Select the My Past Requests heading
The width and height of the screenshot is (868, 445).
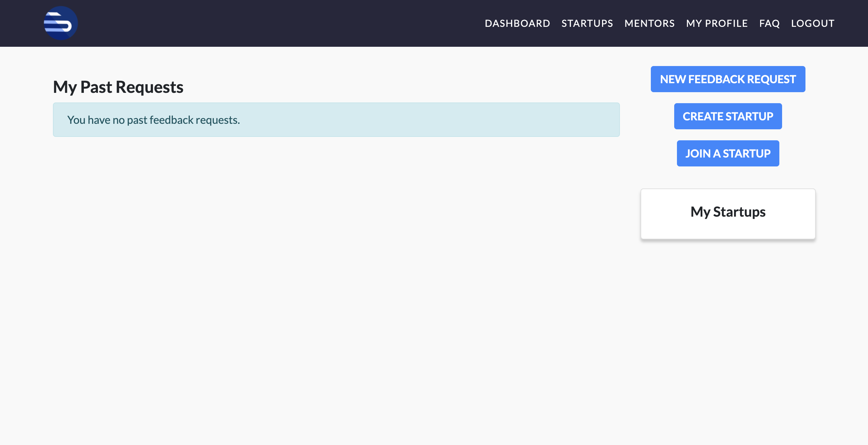pos(118,87)
